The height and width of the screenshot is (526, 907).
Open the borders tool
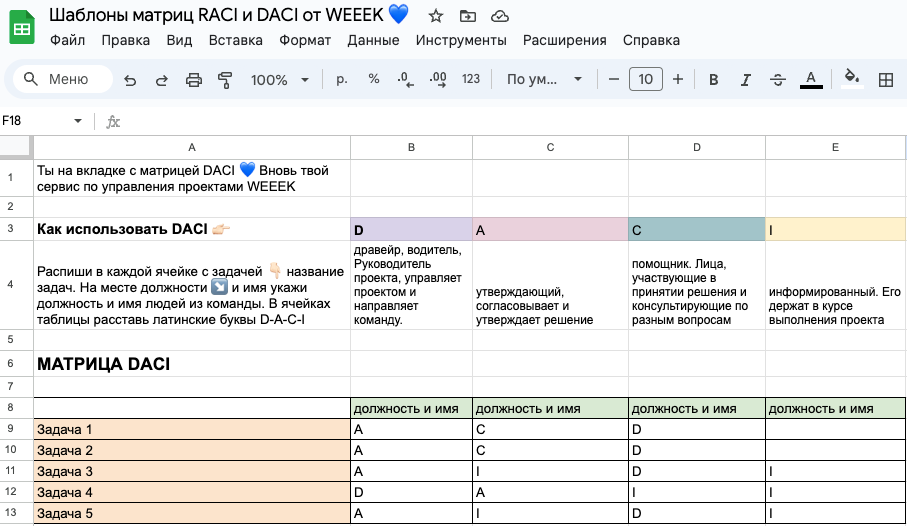click(x=886, y=80)
